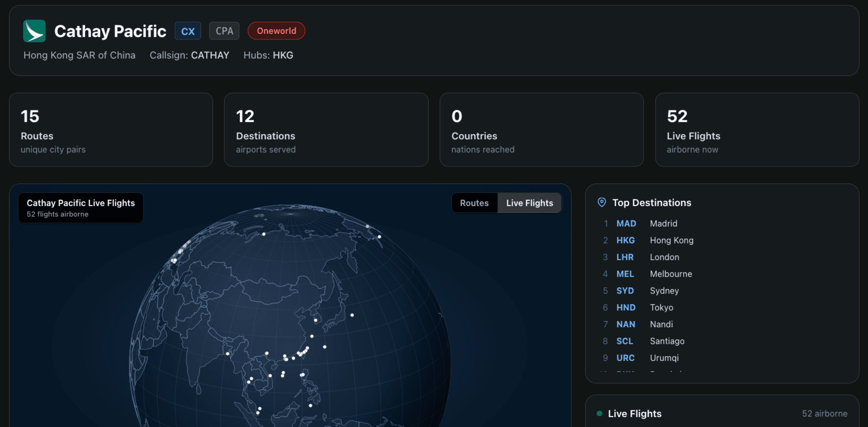Click the Callsign CATHAY text
This screenshot has height=427, width=868.
pos(189,55)
